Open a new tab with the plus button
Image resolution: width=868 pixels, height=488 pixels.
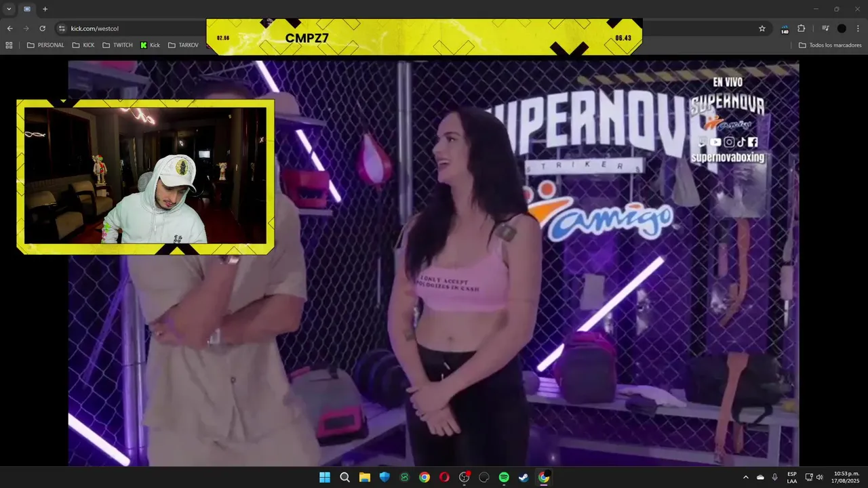(45, 9)
